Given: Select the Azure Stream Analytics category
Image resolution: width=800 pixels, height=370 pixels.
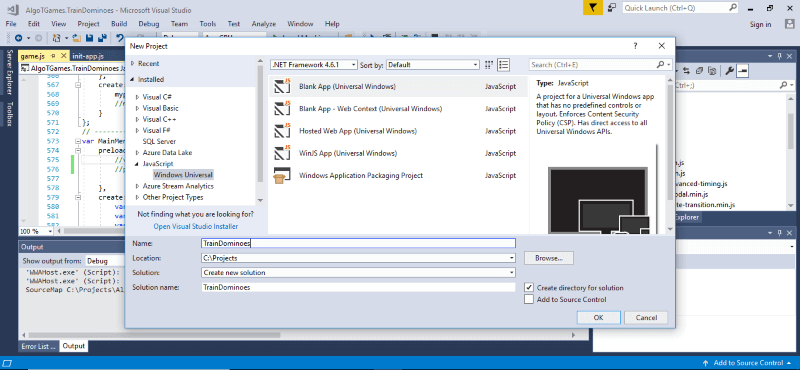Looking at the screenshot, I should pos(178,186).
